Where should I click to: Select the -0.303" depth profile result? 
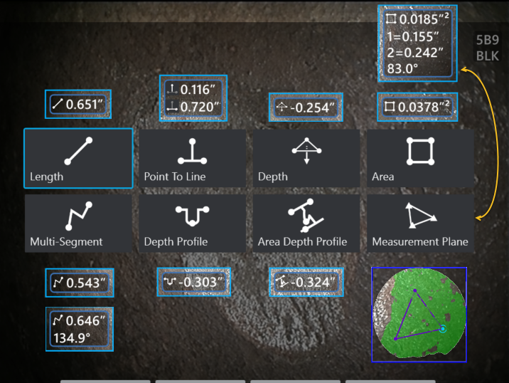(194, 282)
